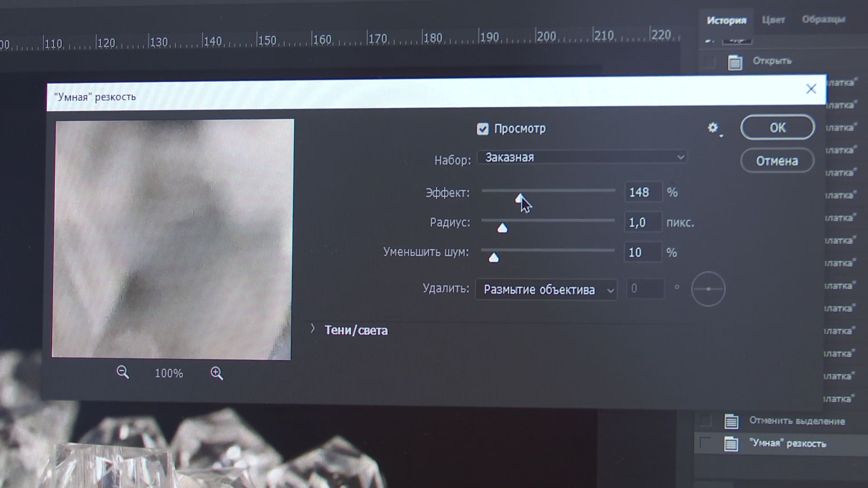
Task: Click the Радиус slider handle
Action: coord(502,228)
